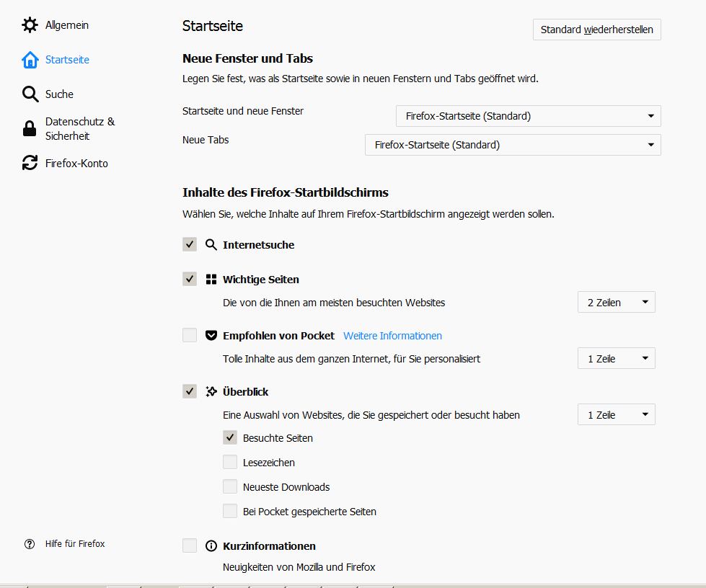Switch to the Datenschutz & Sicherheit section

tap(79, 129)
